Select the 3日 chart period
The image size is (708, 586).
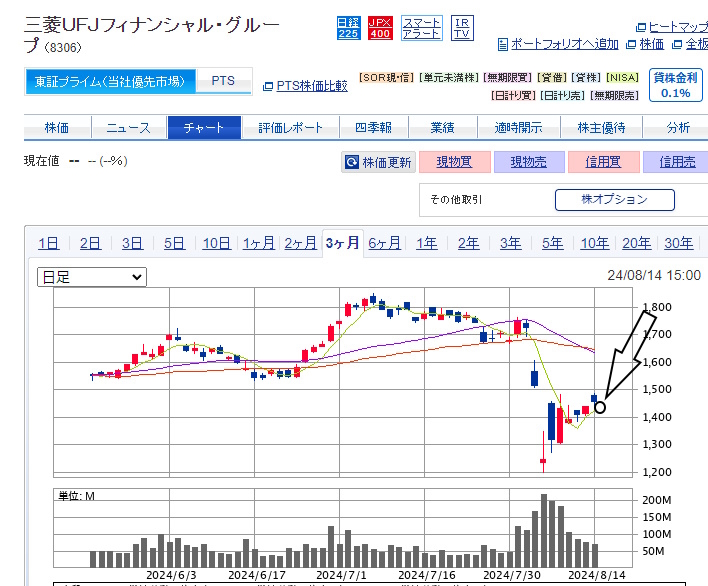click(x=132, y=243)
